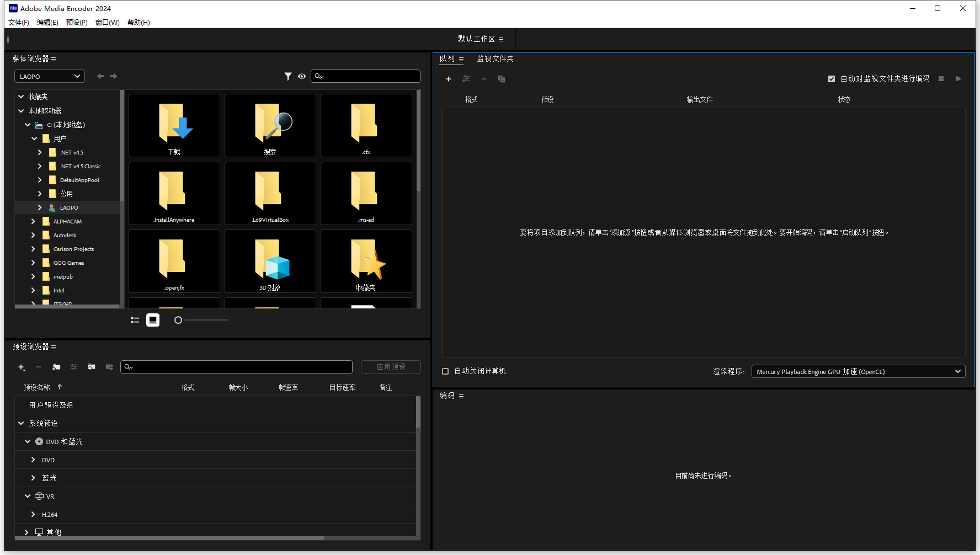Image resolution: width=980 pixels, height=555 pixels.
Task: Open the LAOPO drive dropdown in media browser
Action: pos(49,76)
